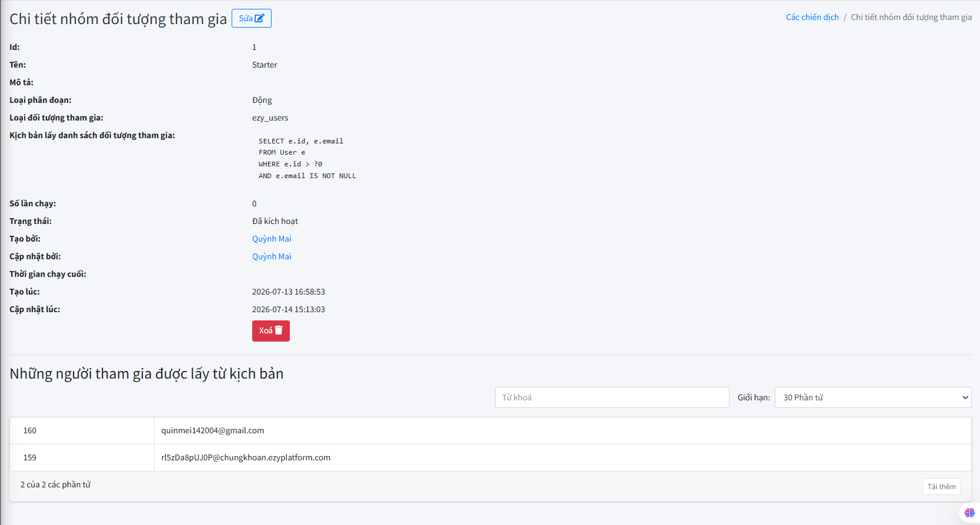The image size is (980, 525).
Task: Click the SQL query script block
Action: pos(307,158)
